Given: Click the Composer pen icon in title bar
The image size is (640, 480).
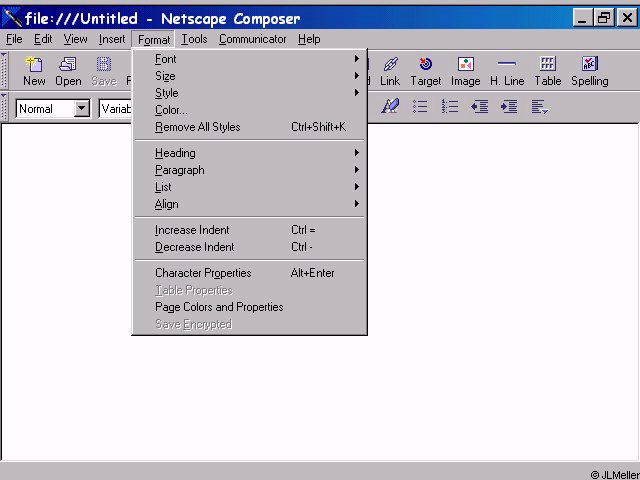Looking at the screenshot, I should pos(11,18).
